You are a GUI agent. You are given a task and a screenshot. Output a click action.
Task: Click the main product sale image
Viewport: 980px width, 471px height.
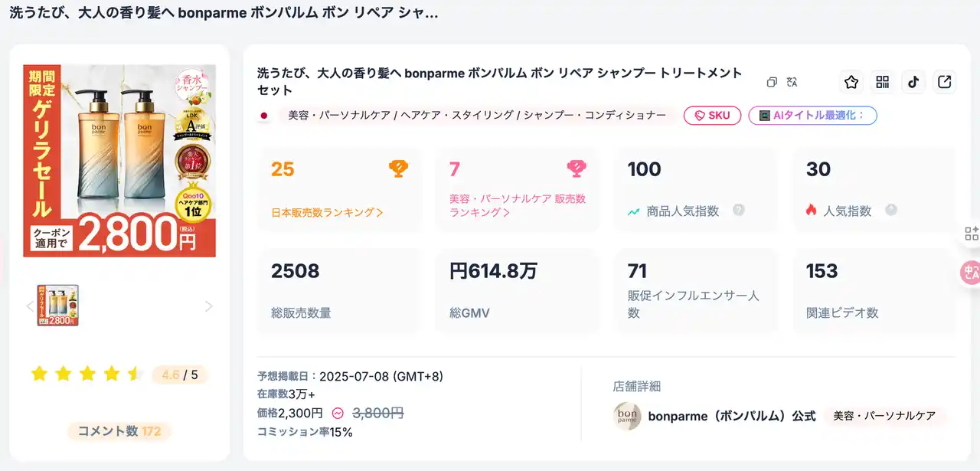coord(119,161)
